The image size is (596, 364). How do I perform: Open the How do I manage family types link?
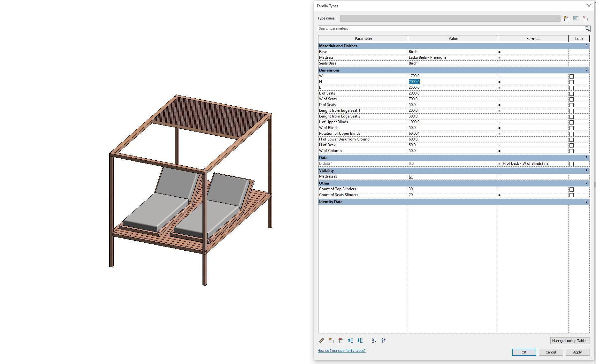(341, 351)
